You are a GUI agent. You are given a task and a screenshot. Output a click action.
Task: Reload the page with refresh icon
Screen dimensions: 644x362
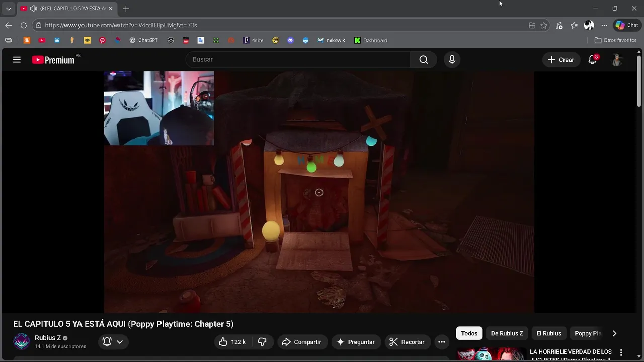(x=24, y=25)
